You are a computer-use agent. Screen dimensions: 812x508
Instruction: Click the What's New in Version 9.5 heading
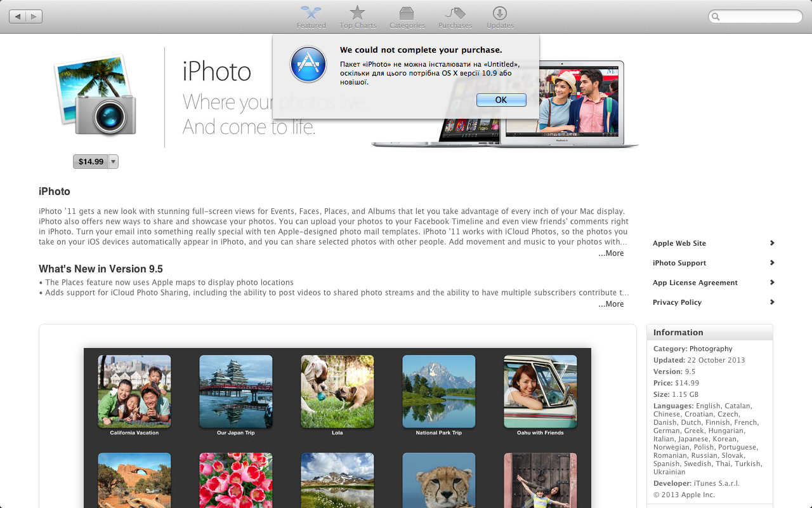(x=101, y=269)
